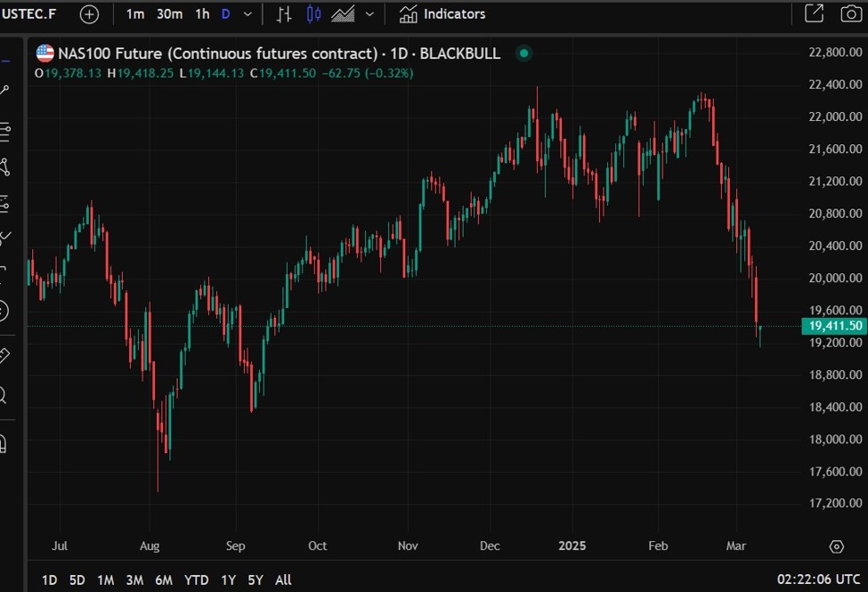The height and width of the screenshot is (592, 868).
Task: Switch to the 1m timeframe
Action: pyautogui.click(x=135, y=14)
